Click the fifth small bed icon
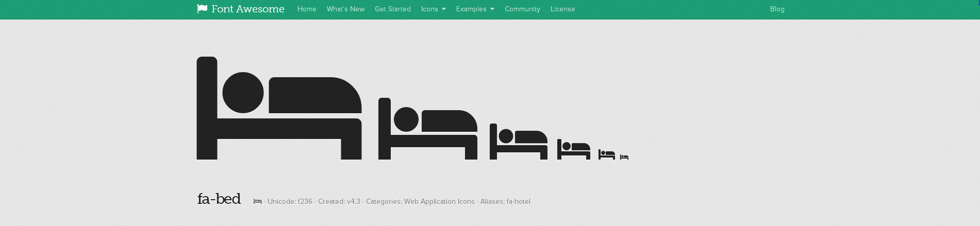This screenshot has width=980, height=226. (x=607, y=154)
